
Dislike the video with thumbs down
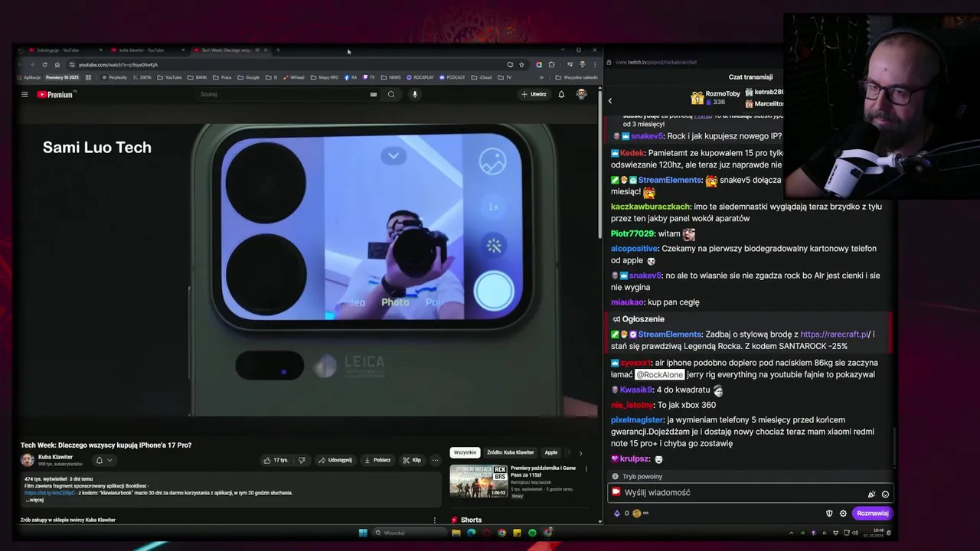[301, 460]
